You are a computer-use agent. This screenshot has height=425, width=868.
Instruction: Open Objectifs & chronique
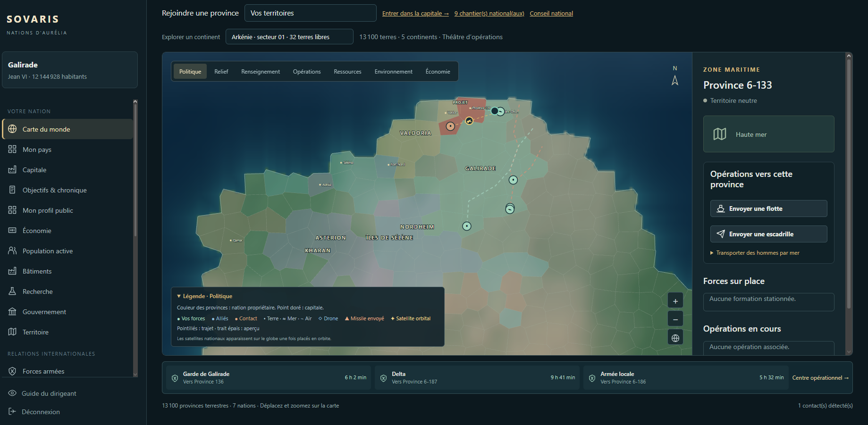tap(67, 190)
